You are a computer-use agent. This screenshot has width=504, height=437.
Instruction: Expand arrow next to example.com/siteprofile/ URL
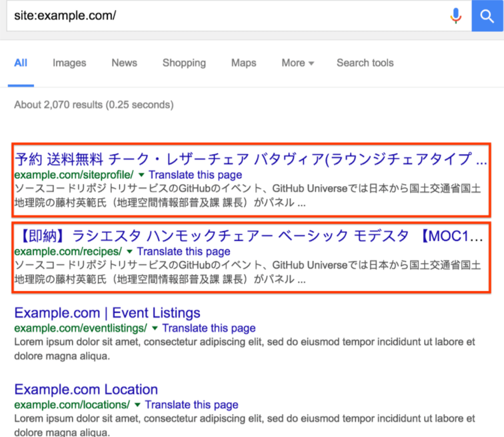coord(141,175)
